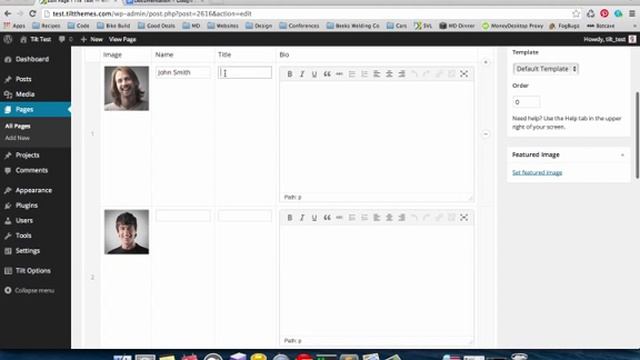Image resolution: width=640 pixels, height=360 pixels.
Task: Click the Title field for John Smith
Action: [x=244, y=72]
